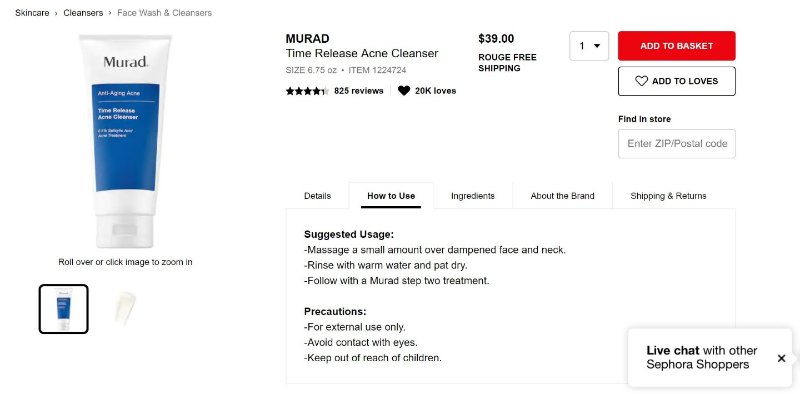The height and width of the screenshot is (394, 800).
Task: Click heart icon in Add to Loves button
Action: click(641, 81)
